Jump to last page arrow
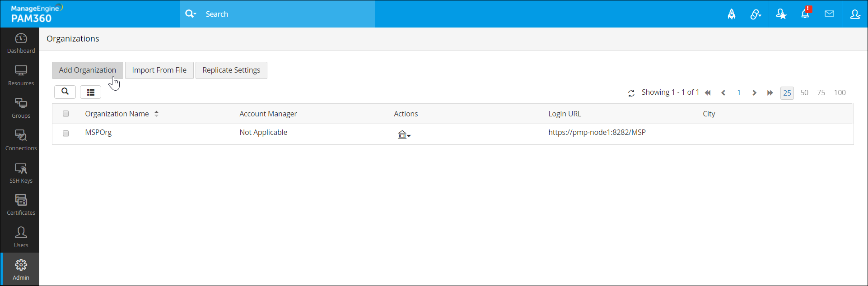 click(770, 93)
